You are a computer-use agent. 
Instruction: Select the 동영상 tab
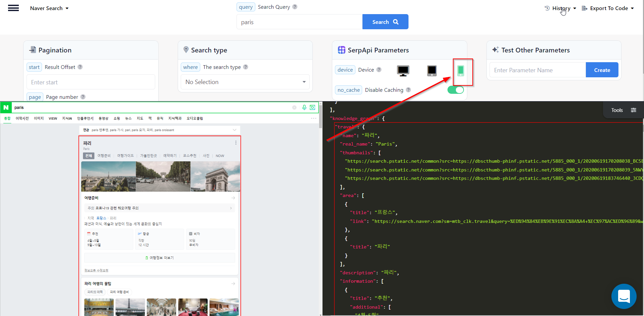(103, 118)
